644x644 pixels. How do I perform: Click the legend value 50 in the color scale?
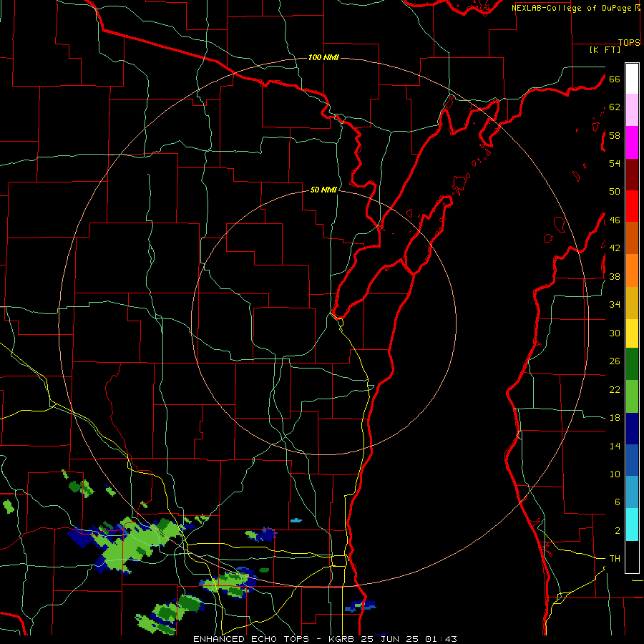(615, 191)
